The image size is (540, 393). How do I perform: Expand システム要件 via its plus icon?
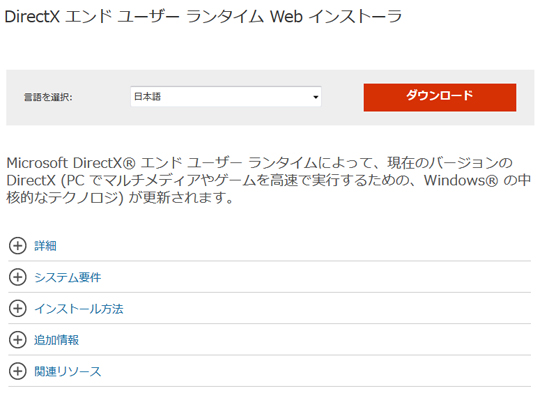tap(18, 277)
